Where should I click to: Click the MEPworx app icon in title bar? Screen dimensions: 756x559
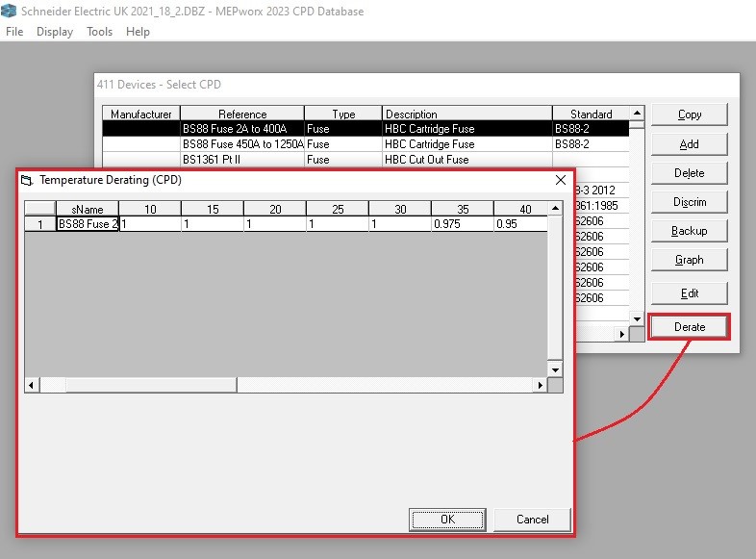pyautogui.click(x=9, y=11)
